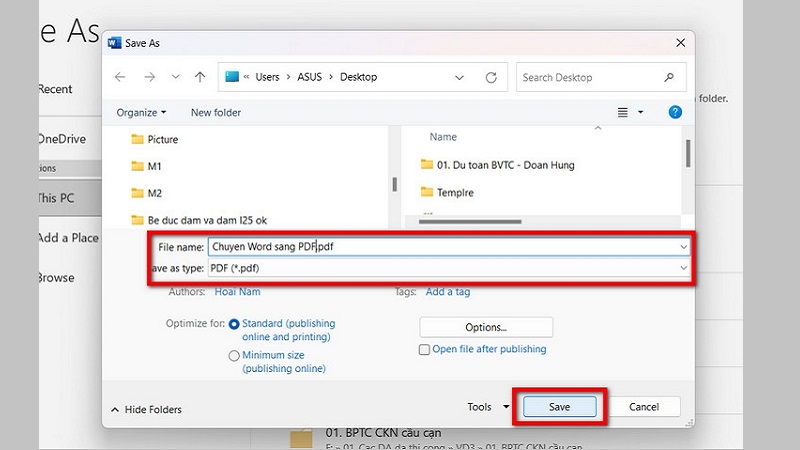
Task: Open the Tools dropdown
Action: (488, 407)
